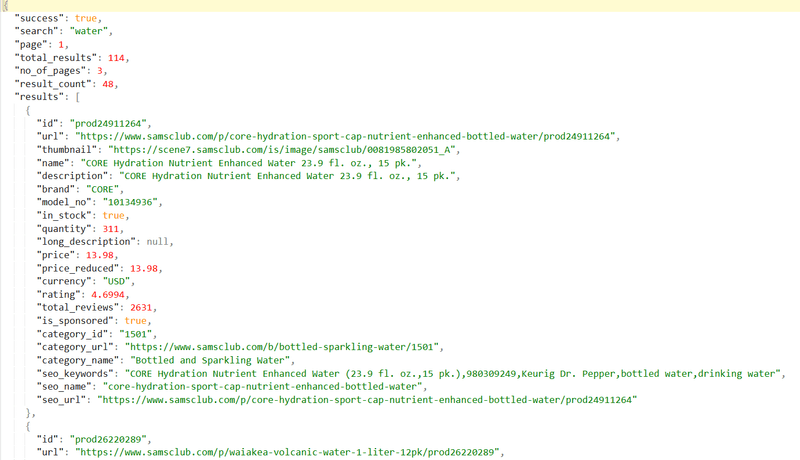Select the long_description null value
This screenshot has width=800, height=460.
click(x=157, y=241)
